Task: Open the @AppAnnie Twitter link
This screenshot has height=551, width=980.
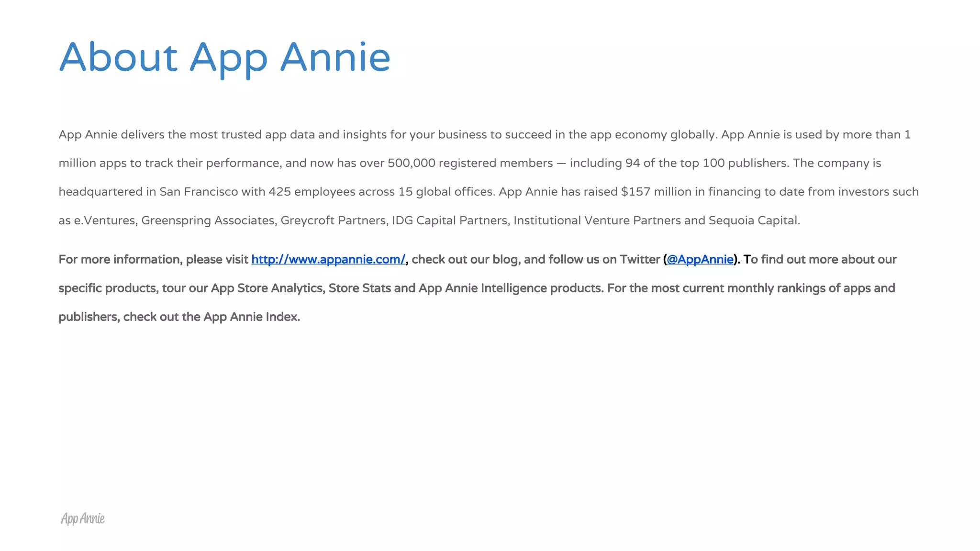Action: pyautogui.click(x=700, y=260)
